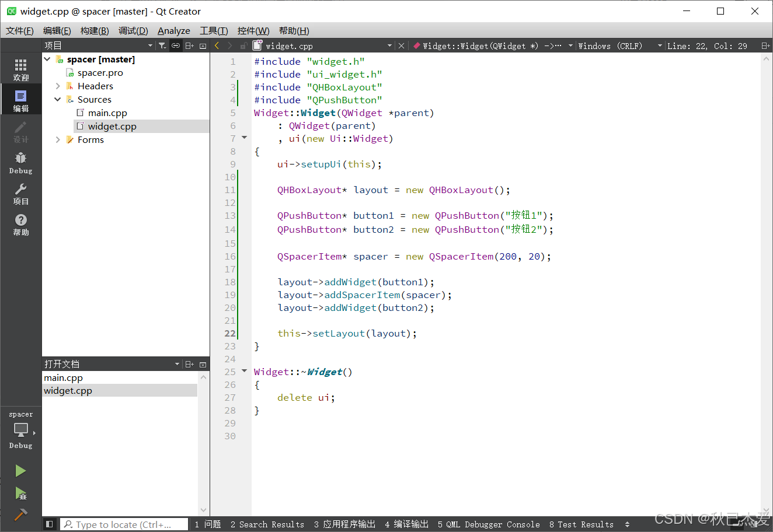Toggle synchronize with editor link icon

pos(176,45)
